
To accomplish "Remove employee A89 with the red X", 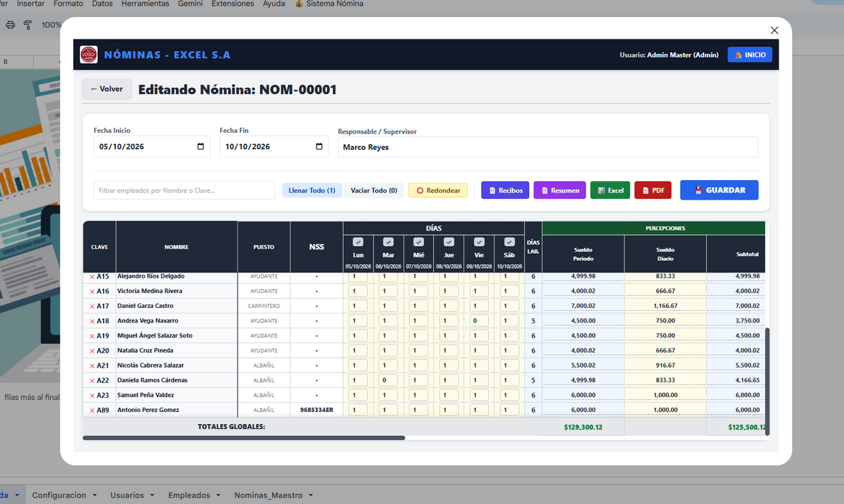I will 92,411.
